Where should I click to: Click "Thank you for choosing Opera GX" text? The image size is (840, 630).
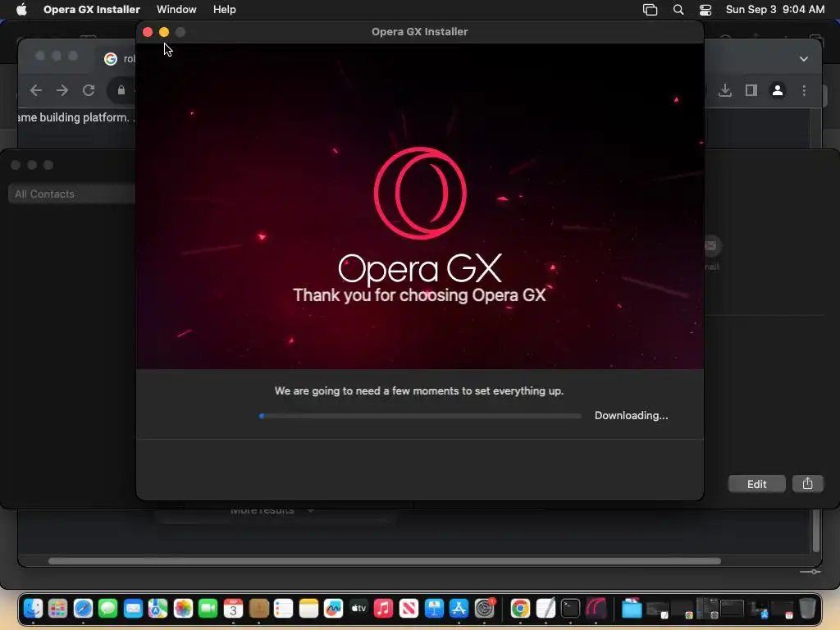[419, 295]
